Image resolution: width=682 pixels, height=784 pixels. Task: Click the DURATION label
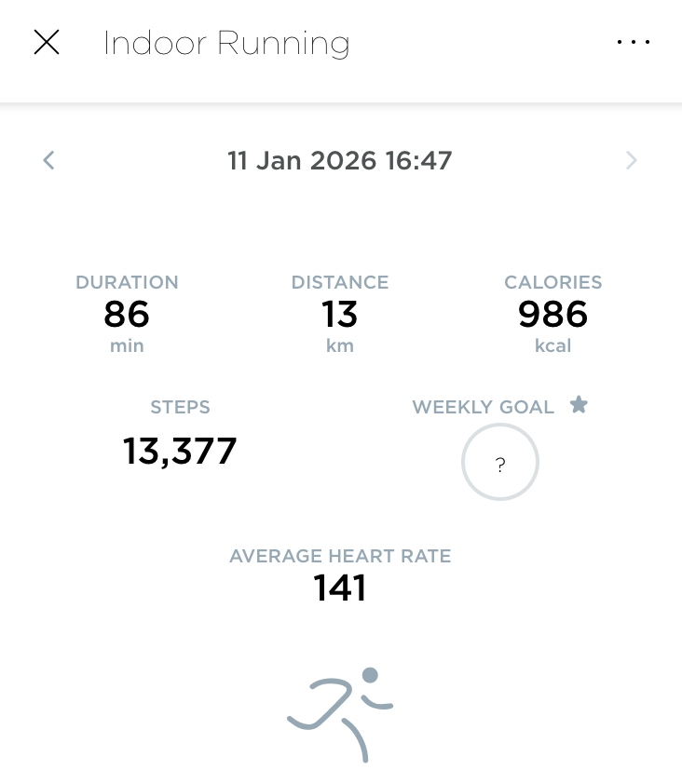coord(127,282)
